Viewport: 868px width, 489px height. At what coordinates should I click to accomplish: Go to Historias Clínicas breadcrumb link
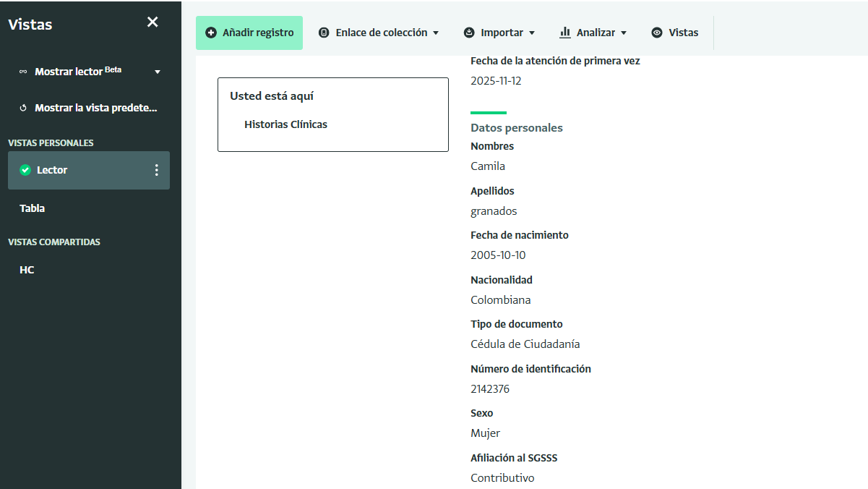click(x=285, y=124)
